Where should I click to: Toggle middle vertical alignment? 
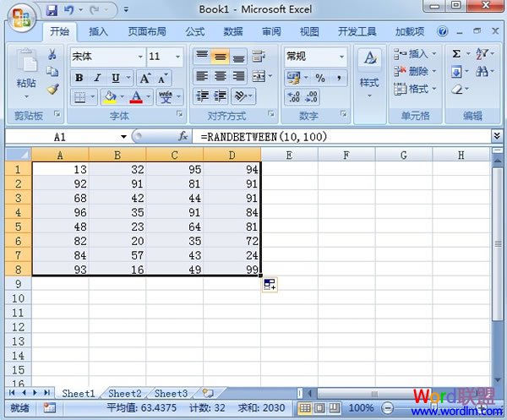tap(221, 56)
